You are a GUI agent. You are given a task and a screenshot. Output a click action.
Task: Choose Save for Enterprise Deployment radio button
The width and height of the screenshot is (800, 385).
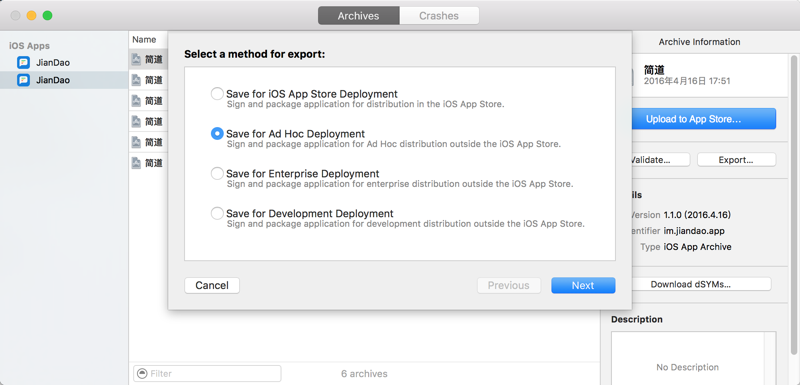(x=217, y=173)
